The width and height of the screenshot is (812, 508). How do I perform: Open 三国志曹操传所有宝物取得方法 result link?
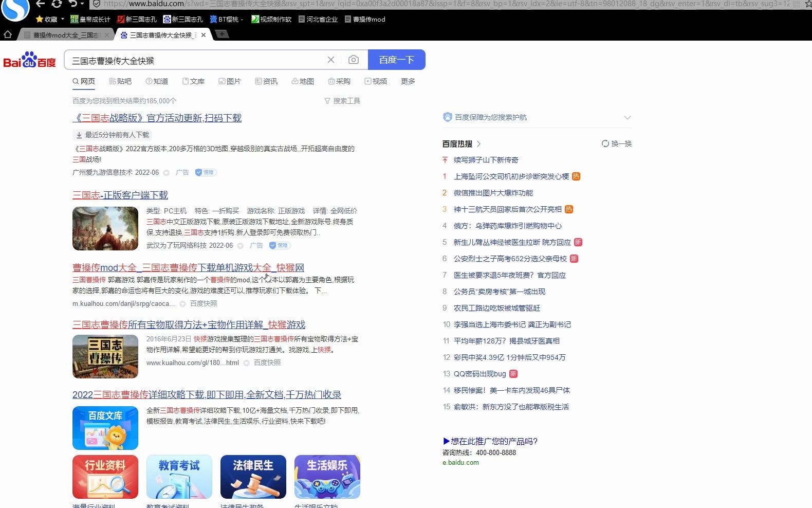pos(189,324)
